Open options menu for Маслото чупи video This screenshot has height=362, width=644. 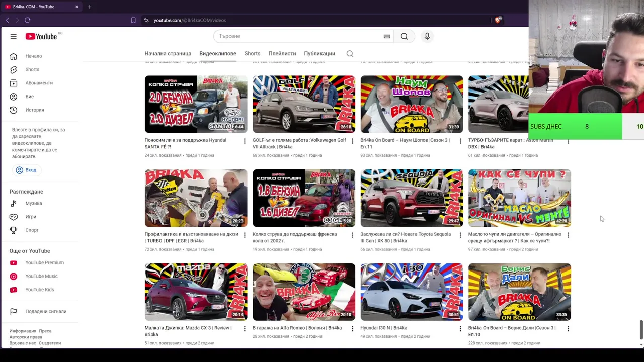tap(568, 235)
